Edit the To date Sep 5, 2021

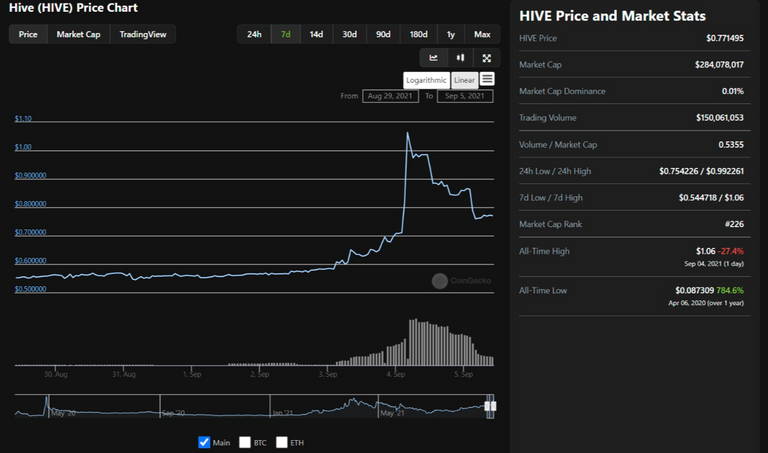coord(465,96)
